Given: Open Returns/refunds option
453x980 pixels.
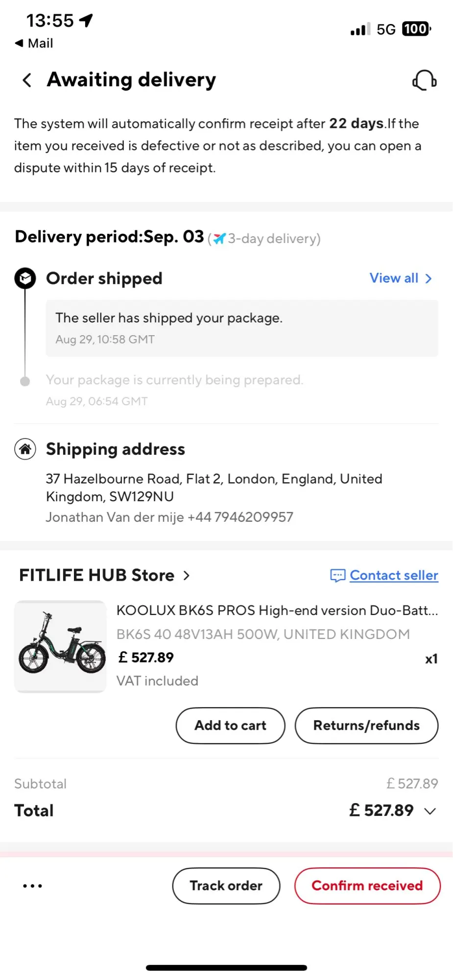Looking at the screenshot, I should tap(366, 725).
